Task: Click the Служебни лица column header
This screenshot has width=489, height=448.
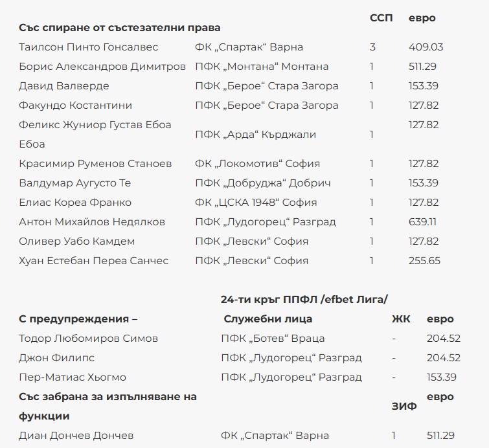Action: point(267,319)
